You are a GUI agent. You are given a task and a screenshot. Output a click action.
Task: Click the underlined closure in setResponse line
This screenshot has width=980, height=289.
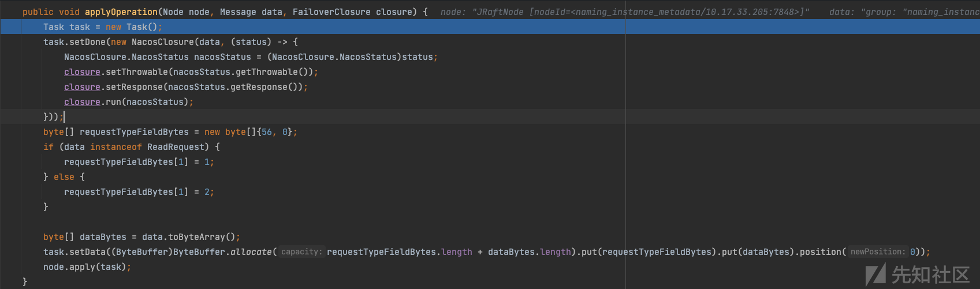click(x=82, y=87)
